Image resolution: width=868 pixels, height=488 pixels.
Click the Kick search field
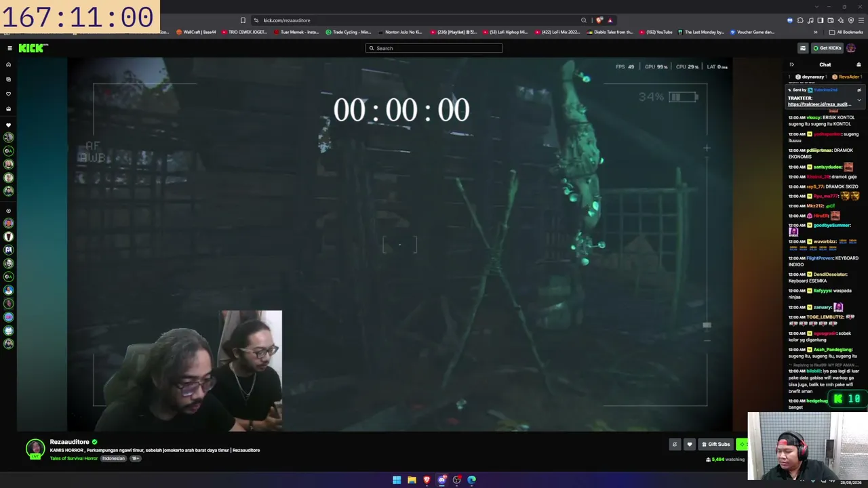coord(434,48)
